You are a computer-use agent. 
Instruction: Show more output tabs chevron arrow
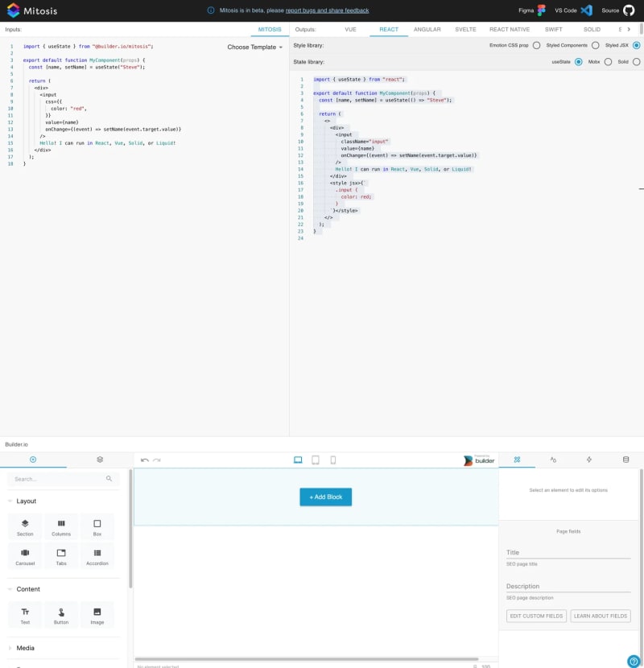(629, 30)
